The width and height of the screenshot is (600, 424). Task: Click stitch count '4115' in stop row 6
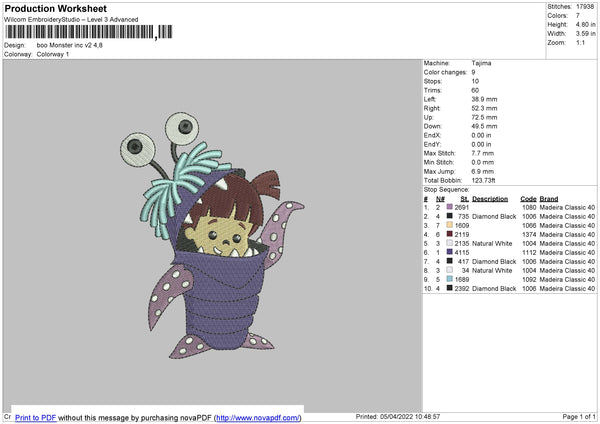(461, 253)
